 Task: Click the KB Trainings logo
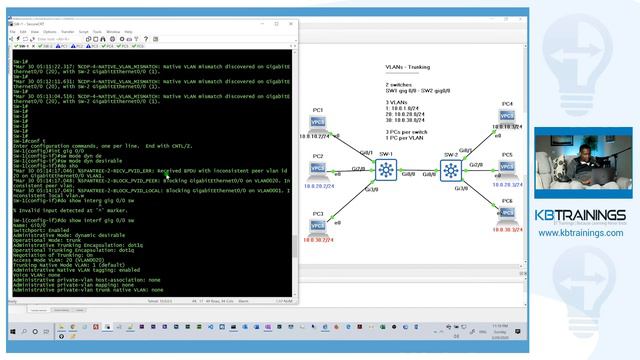click(580, 216)
